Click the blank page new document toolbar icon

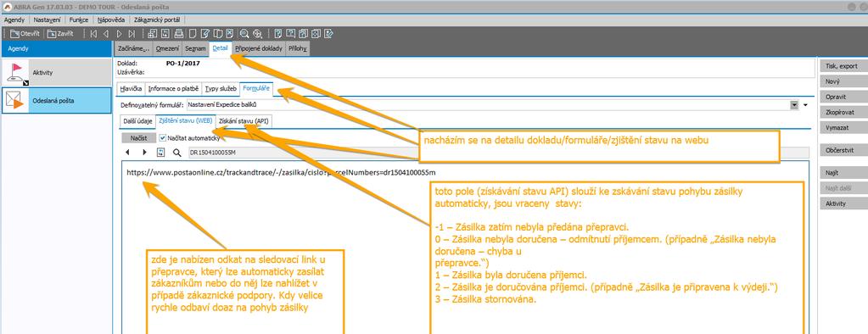192,34
